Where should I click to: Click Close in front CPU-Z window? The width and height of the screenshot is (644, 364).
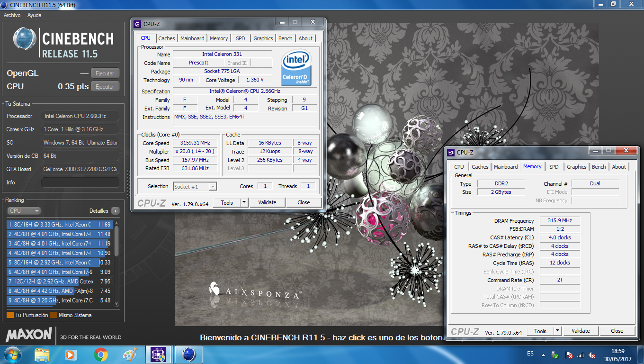point(304,202)
